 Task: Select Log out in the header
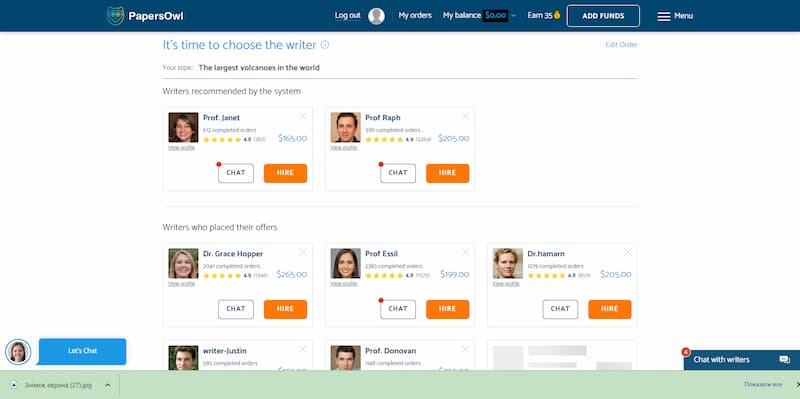(x=347, y=16)
